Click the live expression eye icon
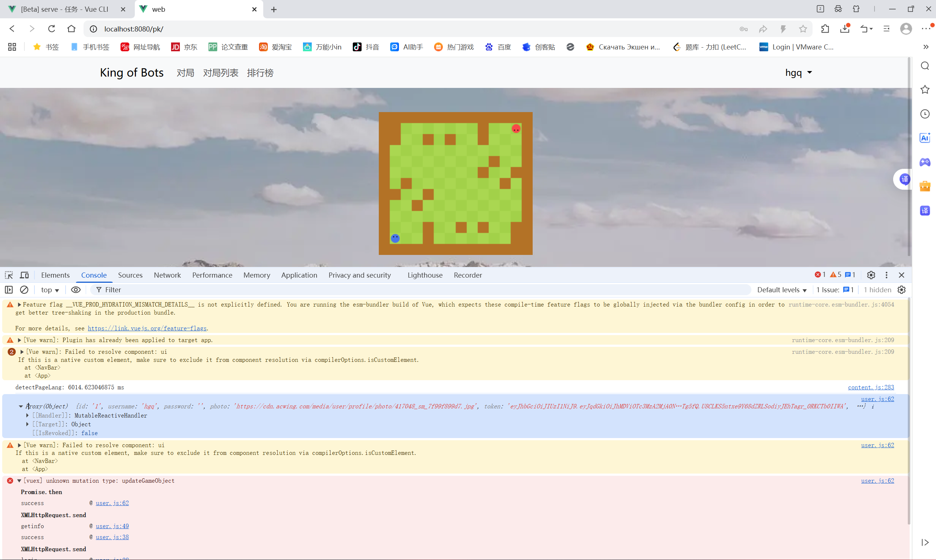 click(76, 290)
